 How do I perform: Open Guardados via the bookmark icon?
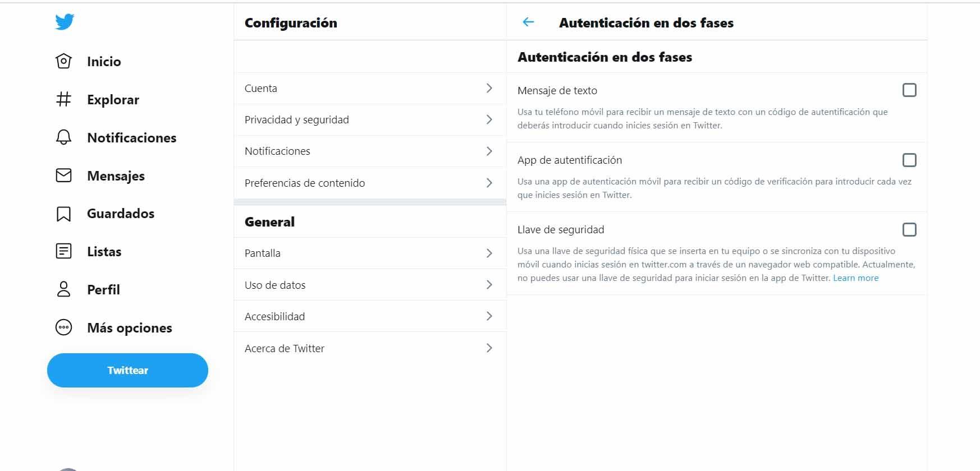(64, 214)
